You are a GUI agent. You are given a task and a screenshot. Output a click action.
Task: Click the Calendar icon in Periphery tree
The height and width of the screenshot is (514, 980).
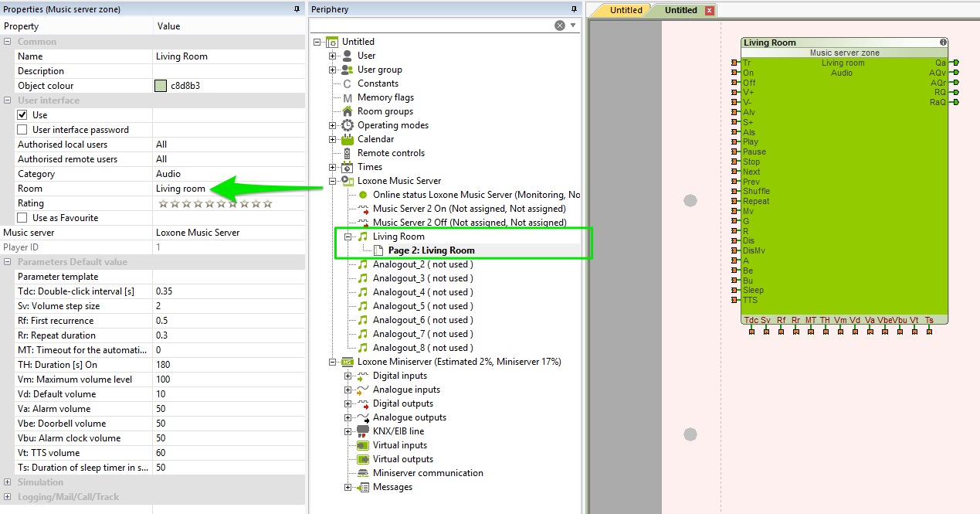(x=348, y=139)
